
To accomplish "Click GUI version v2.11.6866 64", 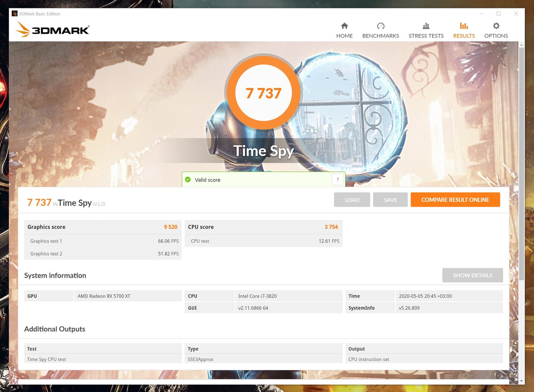I will [253, 308].
